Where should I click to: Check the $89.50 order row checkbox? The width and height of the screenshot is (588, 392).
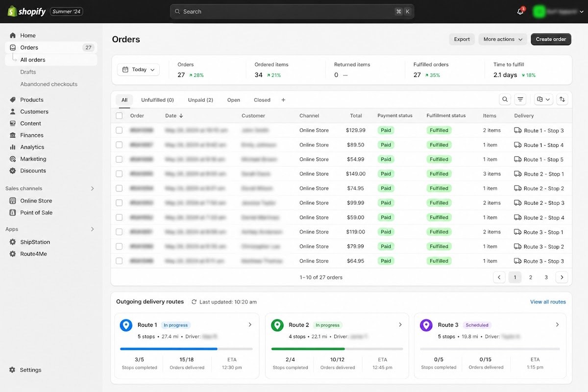[x=119, y=145]
